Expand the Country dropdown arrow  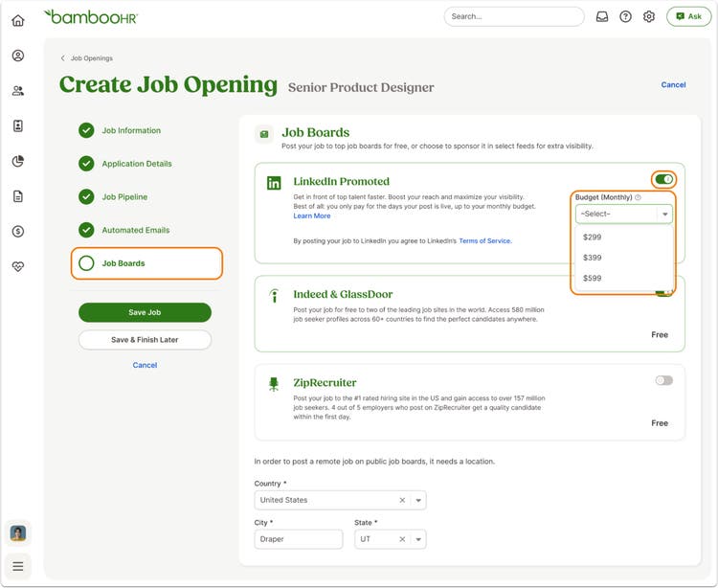click(418, 501)
